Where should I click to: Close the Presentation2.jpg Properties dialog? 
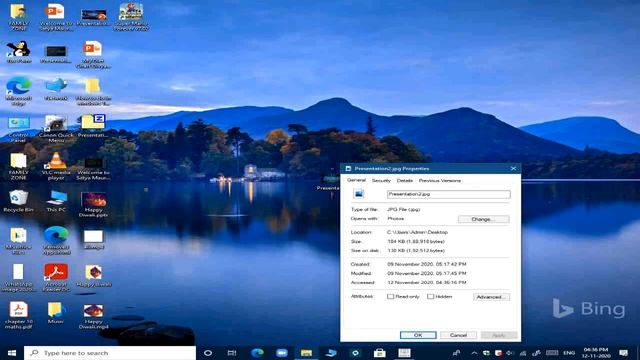[x=513, y=169]
